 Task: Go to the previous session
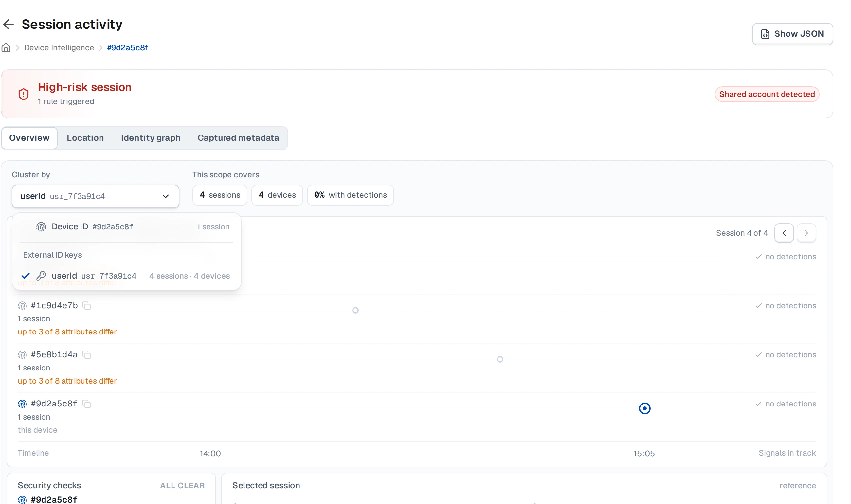point(784,233)
